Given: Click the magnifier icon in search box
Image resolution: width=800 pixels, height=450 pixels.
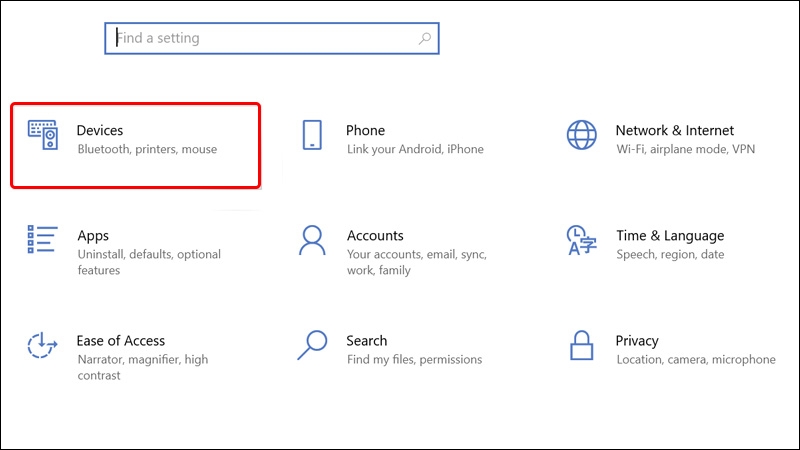Looking at the screenshot, I should [x=424, y=38].
